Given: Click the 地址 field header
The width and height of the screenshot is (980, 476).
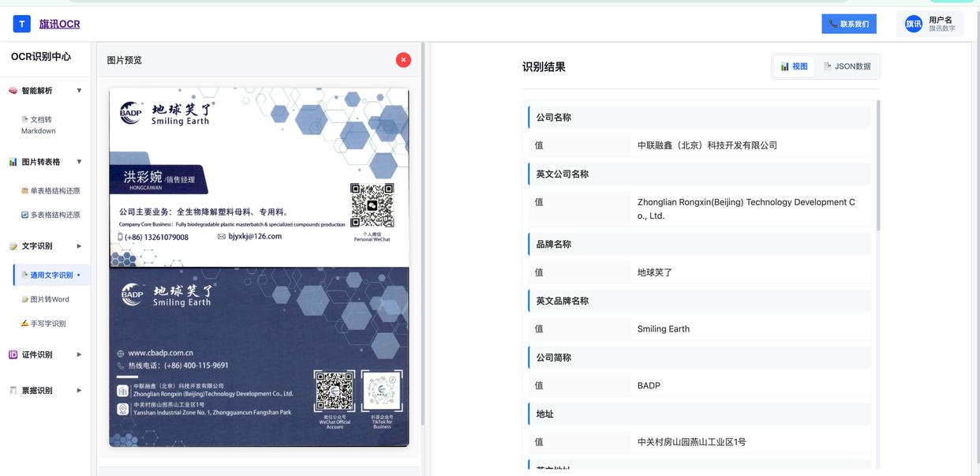Looking at the screenshot, I should [x=699, y=414].
